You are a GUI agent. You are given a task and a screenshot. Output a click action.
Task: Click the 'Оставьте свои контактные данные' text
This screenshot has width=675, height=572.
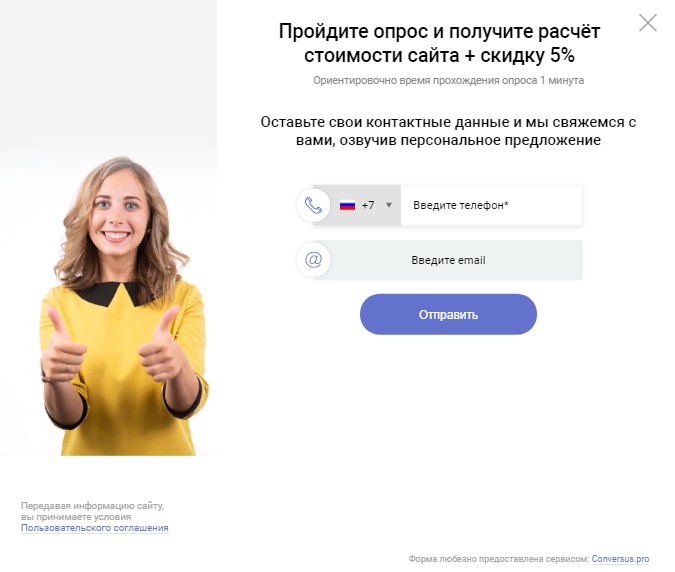pos(448,131)
